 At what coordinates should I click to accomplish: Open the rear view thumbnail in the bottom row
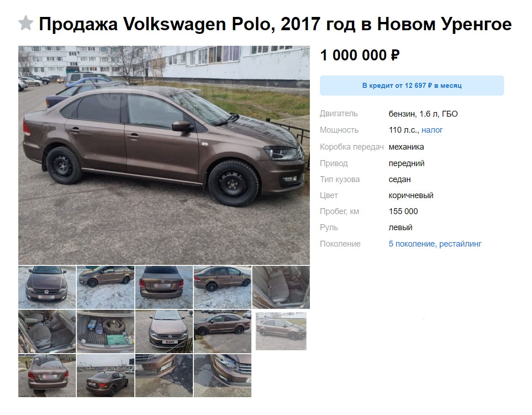[47, 376]
